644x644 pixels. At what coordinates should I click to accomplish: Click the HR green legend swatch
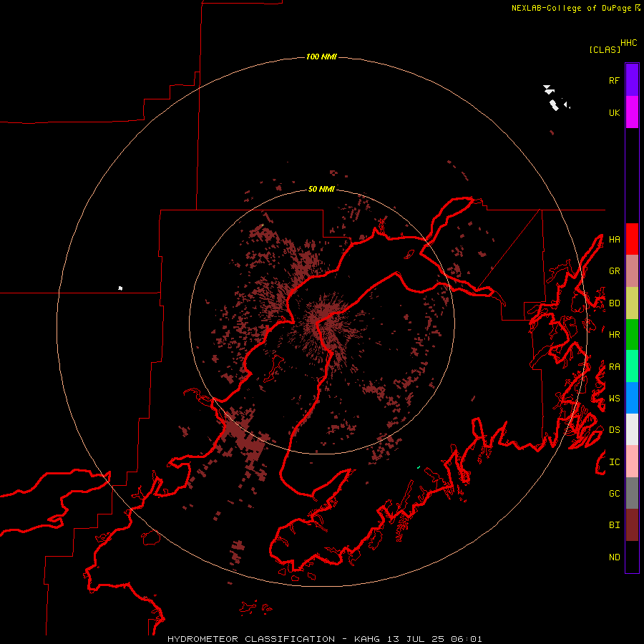[632, 335]
